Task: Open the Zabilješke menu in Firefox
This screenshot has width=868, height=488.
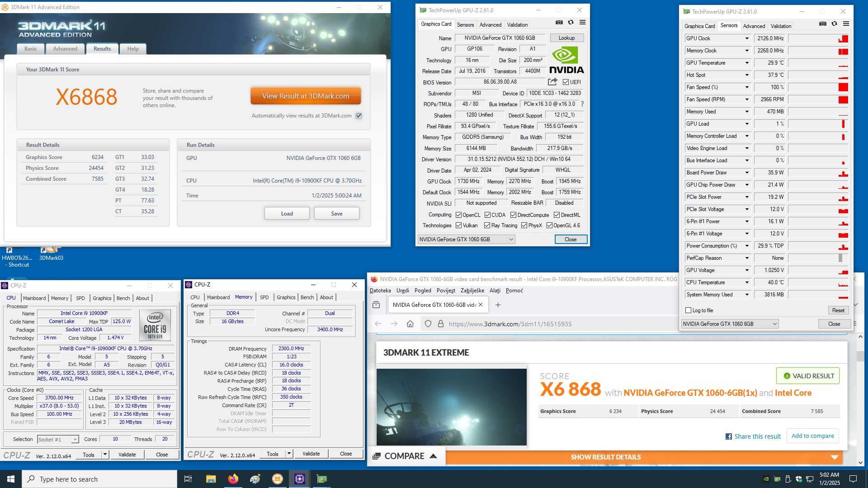Action: (x=472, y=291)
